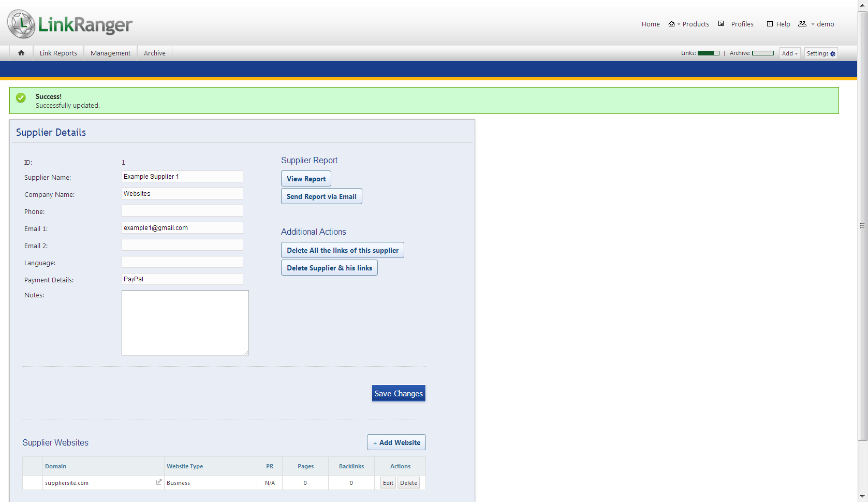Click the Links usage progress bar
The width and height of the screenshot is (868, 502).
point(708,53)
